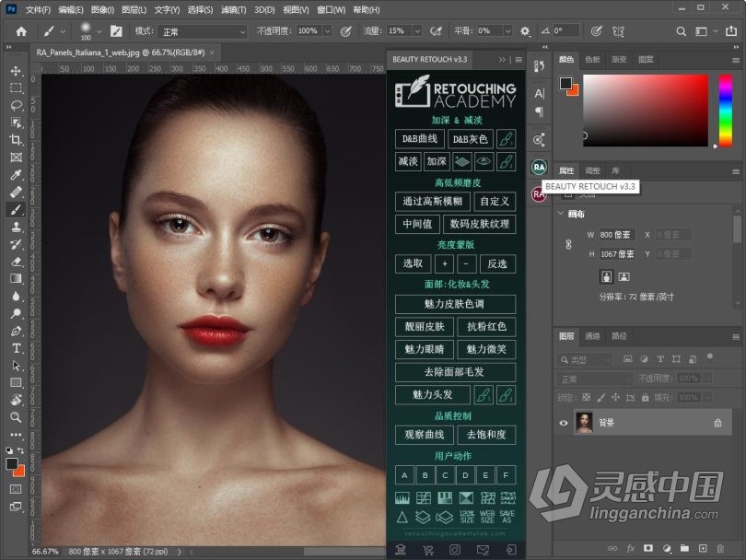Select the Clone Stamp tool
Viewport: 746px width, 560px height.
click(16, 227)
